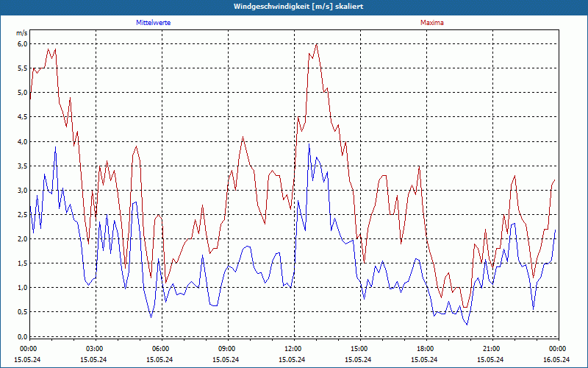Click the '21:00' time axis label
The width and height of the screenshot is (588, 368).
click(490, 349)
